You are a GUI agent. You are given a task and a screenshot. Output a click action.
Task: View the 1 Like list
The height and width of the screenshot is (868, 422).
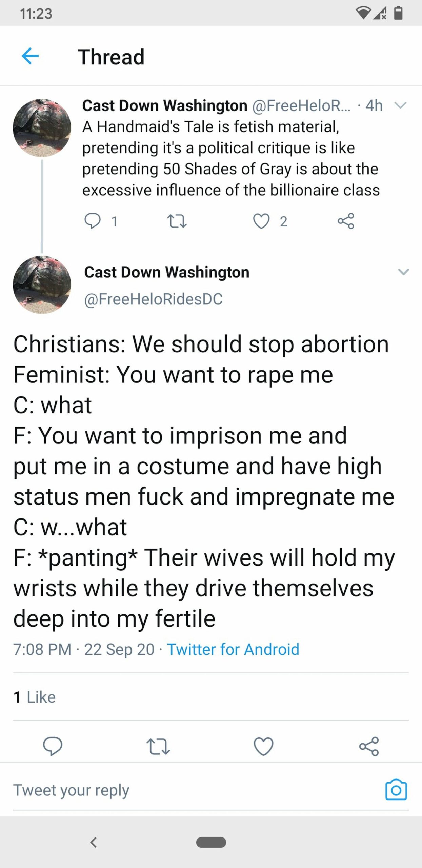(x=35, y=697)
